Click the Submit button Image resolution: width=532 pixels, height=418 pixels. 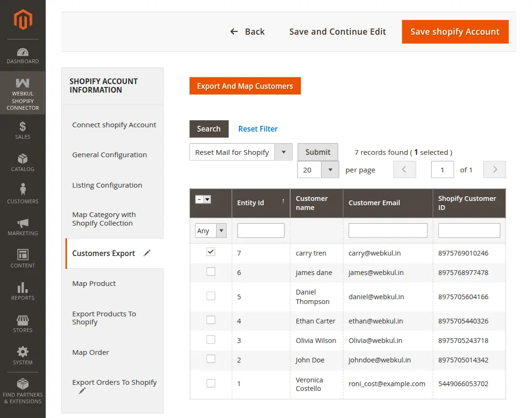(x=318, y=152)
